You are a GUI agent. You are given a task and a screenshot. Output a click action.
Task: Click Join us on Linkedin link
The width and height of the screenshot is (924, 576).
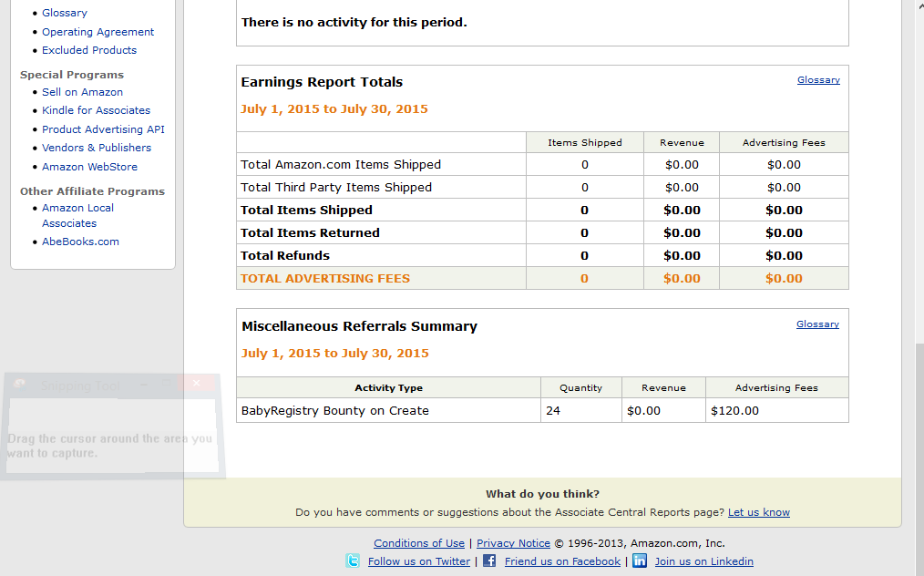click(x=703, y=561)
